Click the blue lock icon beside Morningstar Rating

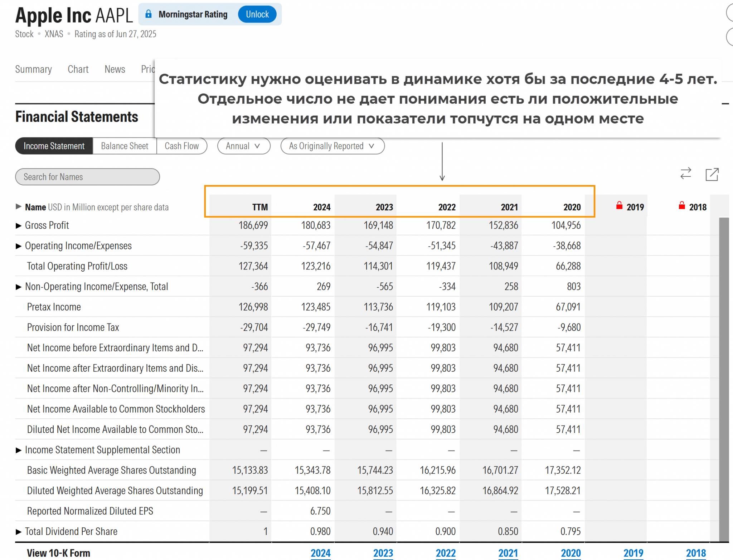pos(149,14)
